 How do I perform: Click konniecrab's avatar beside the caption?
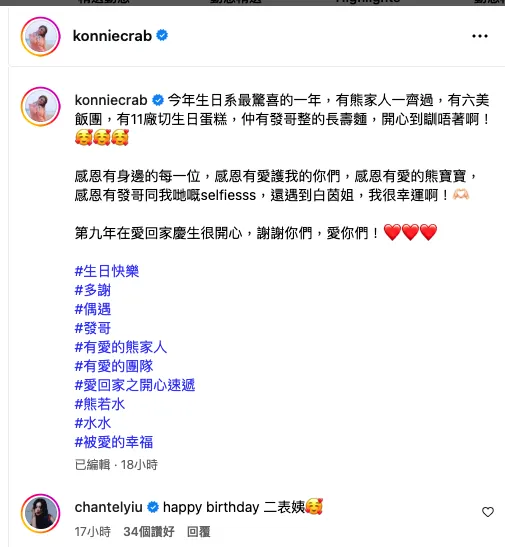point(40,106)
